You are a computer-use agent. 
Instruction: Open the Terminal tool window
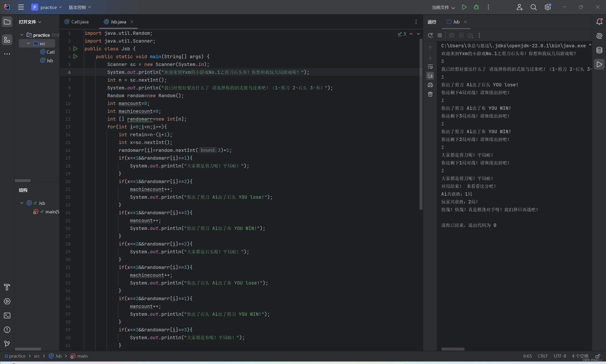pos(7,316)
